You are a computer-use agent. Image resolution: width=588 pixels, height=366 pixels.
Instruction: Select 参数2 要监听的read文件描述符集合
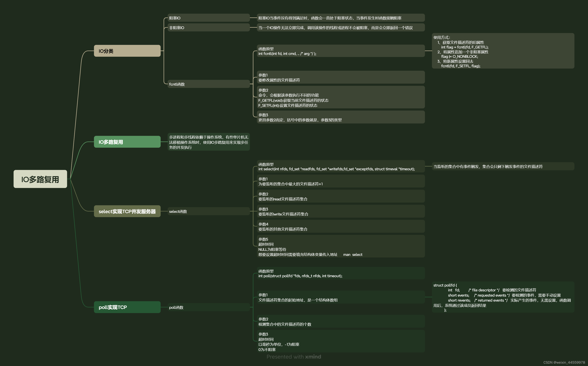pyautogui.click(x=341, y=196)
